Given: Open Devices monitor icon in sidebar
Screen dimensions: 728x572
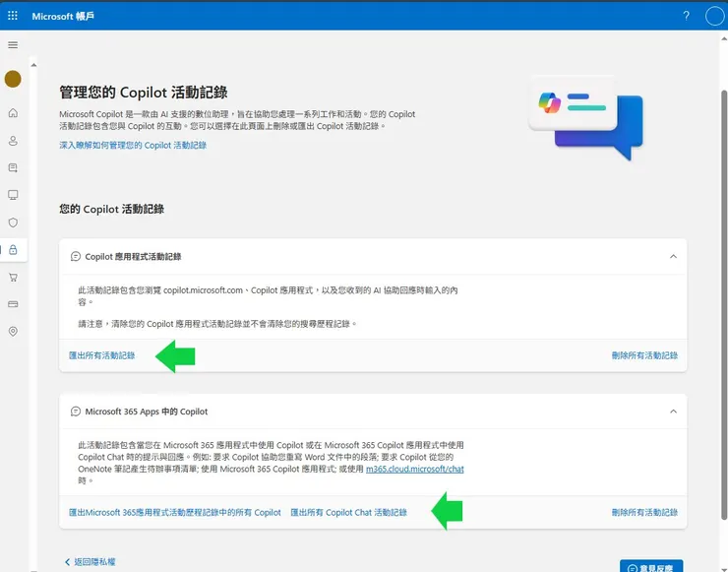Looking at the screenshot, I should coord(13,195).
